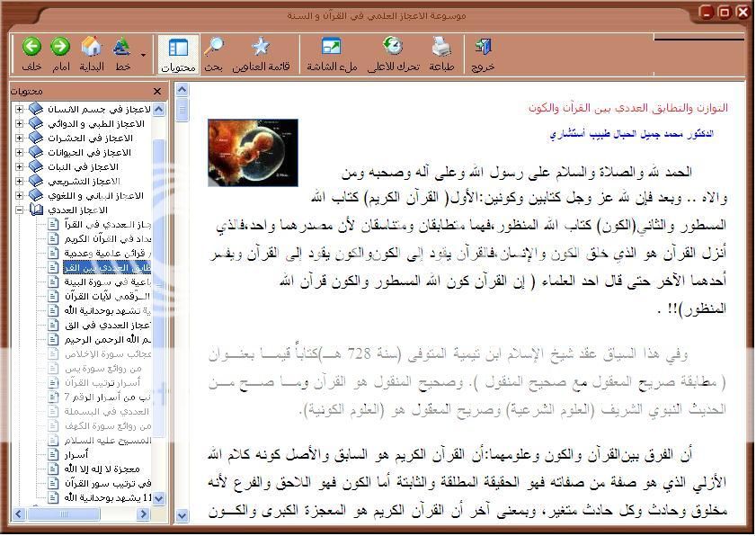Toggle the محتويات contents panel button
Screen dimensions: 756x536
tap(177, 54)
